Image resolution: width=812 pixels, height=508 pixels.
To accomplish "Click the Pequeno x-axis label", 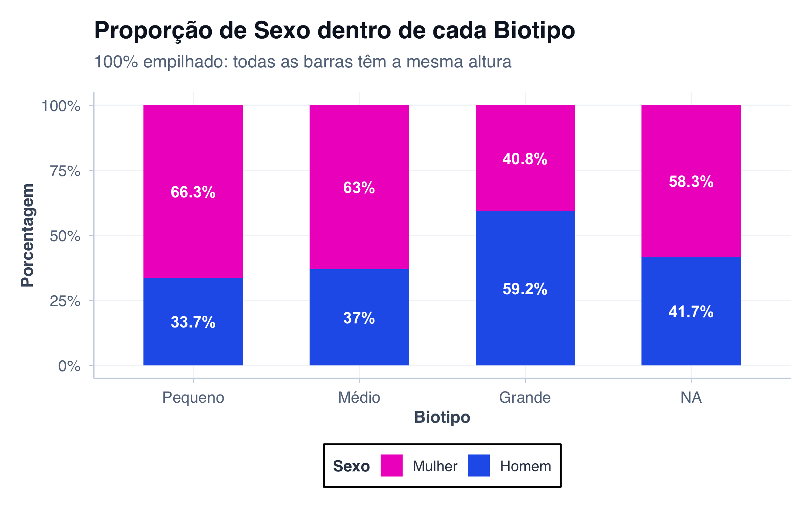I will click(193, 398).
